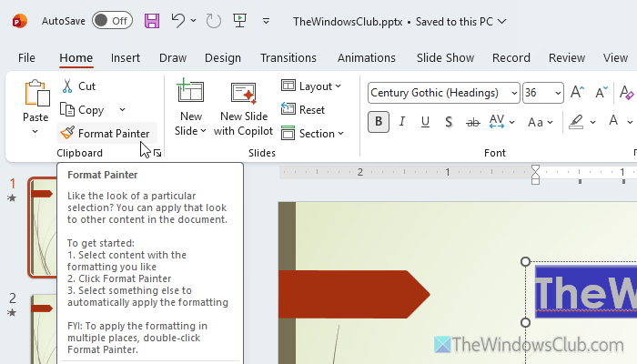Screen dimensions: 637x364
Task: Toggle Text Shadow
Action: click(449, 121)
